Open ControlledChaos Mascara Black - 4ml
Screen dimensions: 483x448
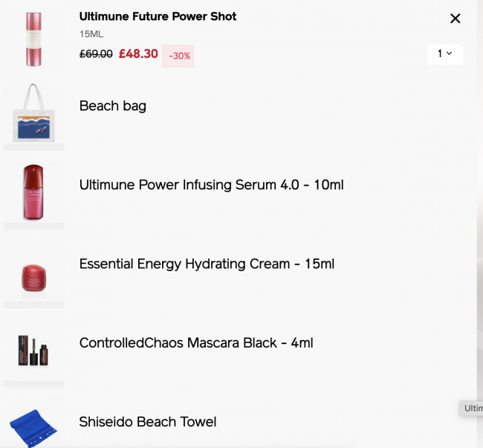click(x=196, y=343)
